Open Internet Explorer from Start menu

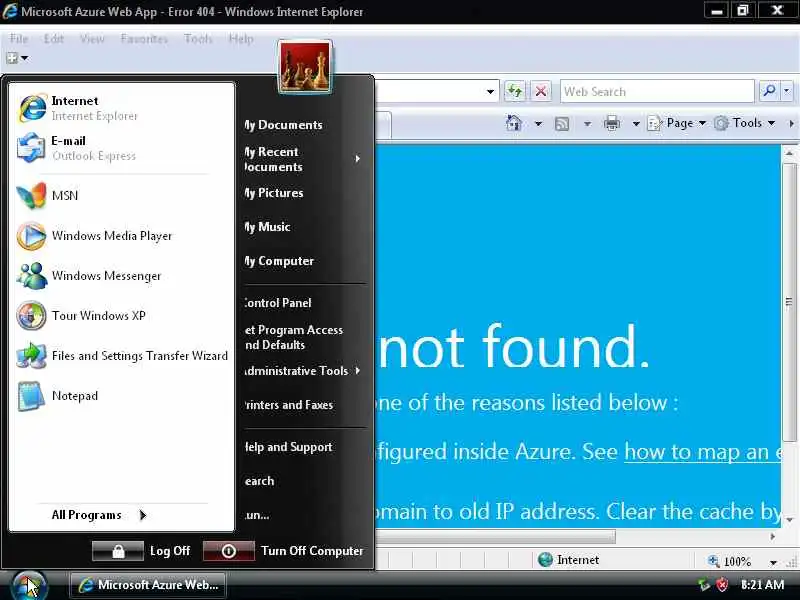[x=122, y=108]
